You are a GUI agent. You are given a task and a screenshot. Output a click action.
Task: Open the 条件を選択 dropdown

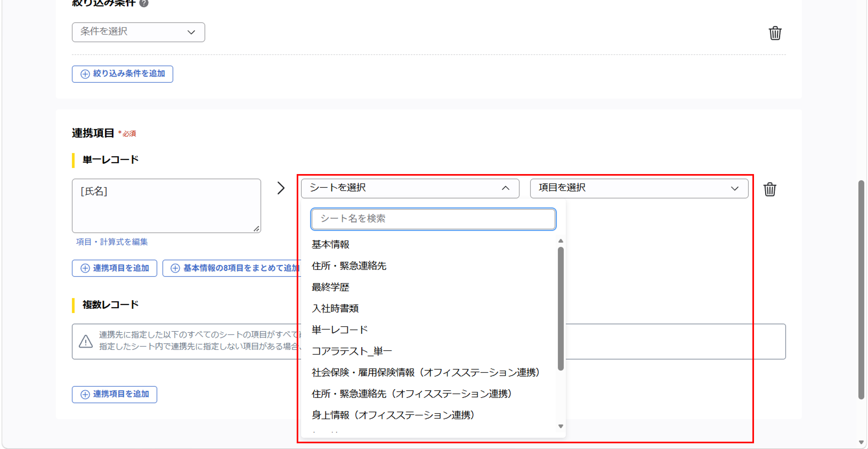click(138, 32)
